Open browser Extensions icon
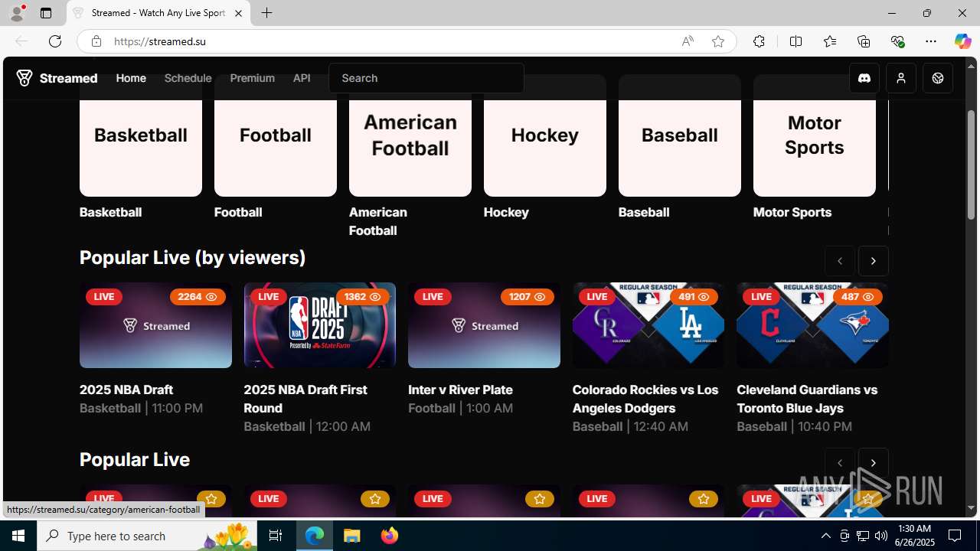The image size is (980, 551). (759, 41)
